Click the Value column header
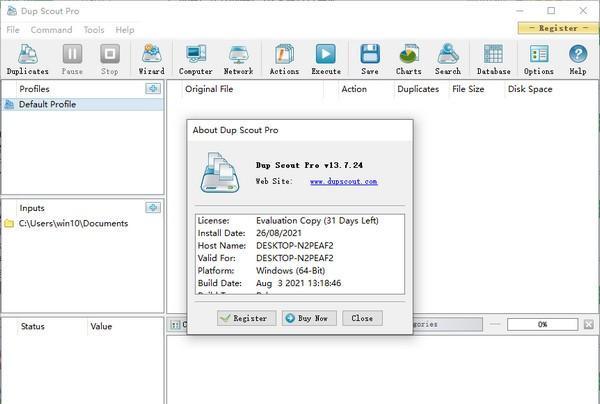 pyautogui.click(x=101, y=326)
